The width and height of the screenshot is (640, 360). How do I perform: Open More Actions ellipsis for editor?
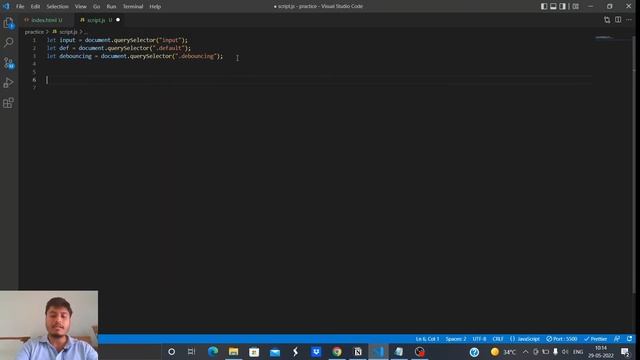pyautogui.click(x=629, y=20)
